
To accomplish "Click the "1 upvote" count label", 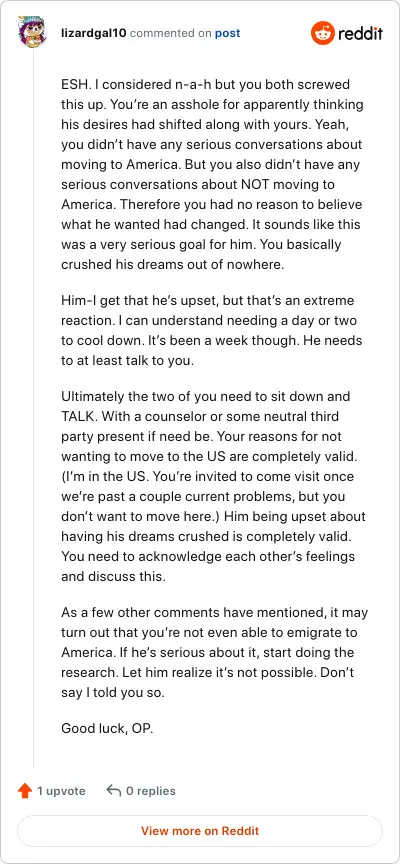I will pyautogui.click(x=61, y=791).
